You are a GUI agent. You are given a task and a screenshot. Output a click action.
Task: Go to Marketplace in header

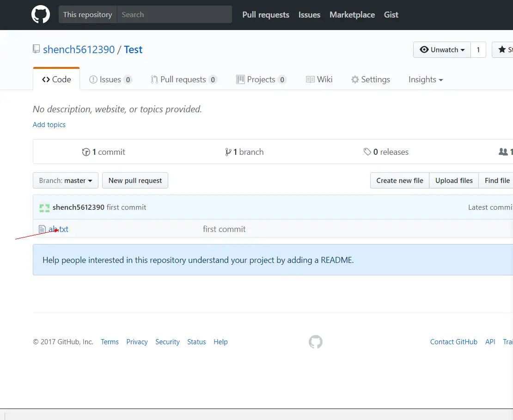352,15
